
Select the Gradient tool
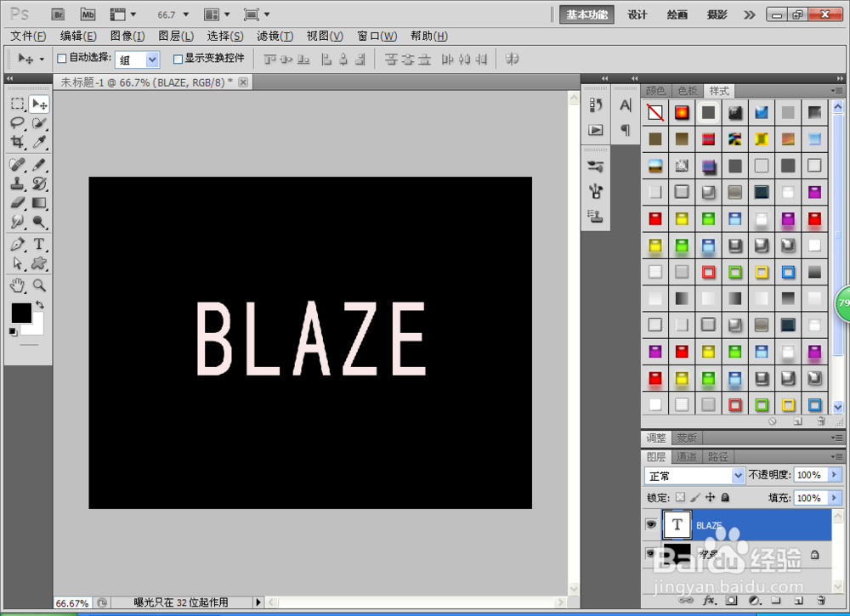39,202
